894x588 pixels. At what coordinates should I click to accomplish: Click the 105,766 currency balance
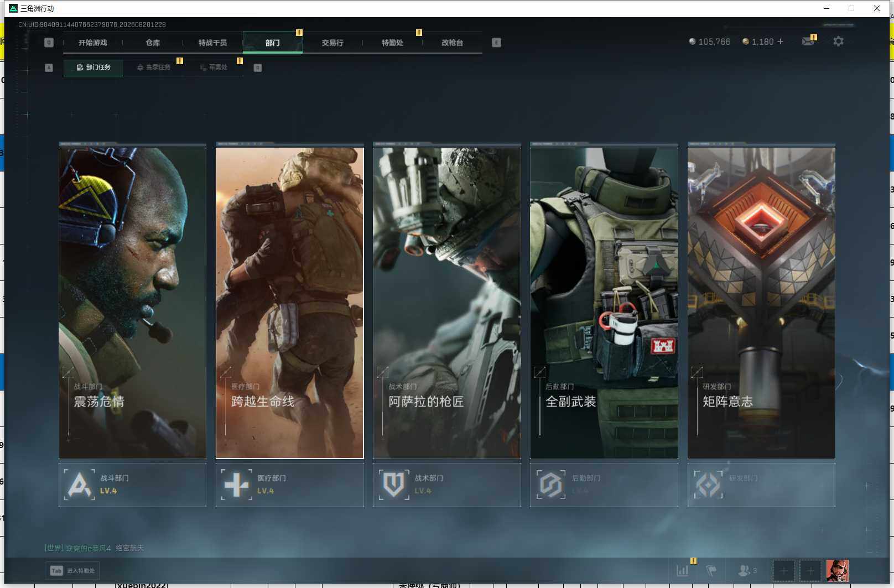(x=709, y=41)
